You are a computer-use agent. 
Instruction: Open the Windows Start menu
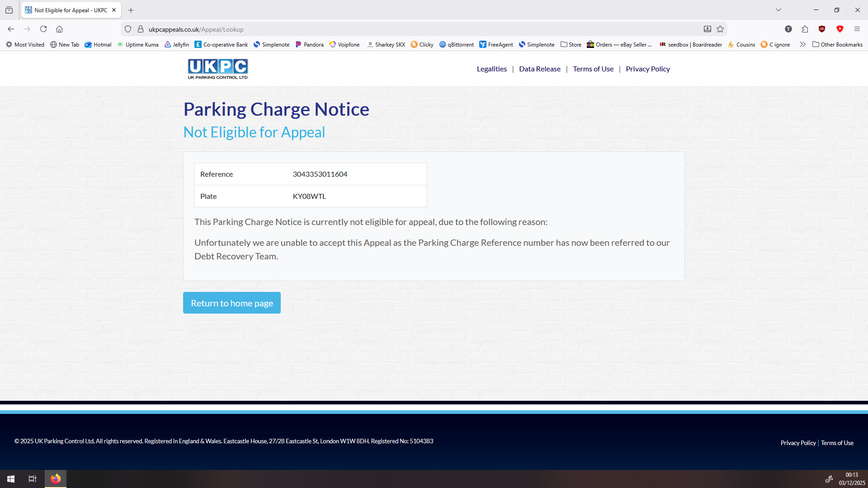[x=11, y=479]
